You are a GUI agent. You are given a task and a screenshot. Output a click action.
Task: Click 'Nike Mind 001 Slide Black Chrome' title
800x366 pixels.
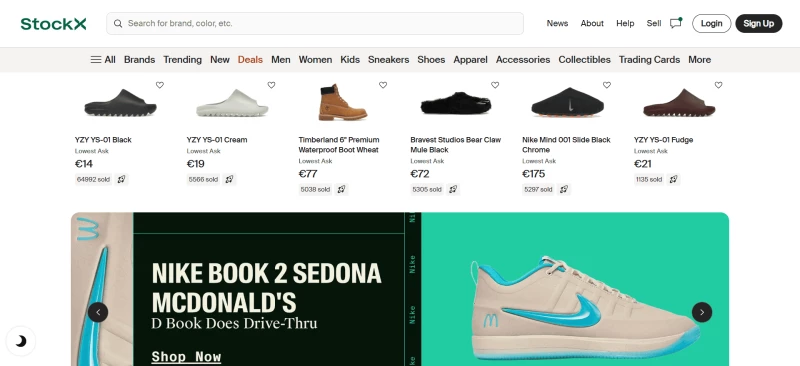[x=566, y=145]
